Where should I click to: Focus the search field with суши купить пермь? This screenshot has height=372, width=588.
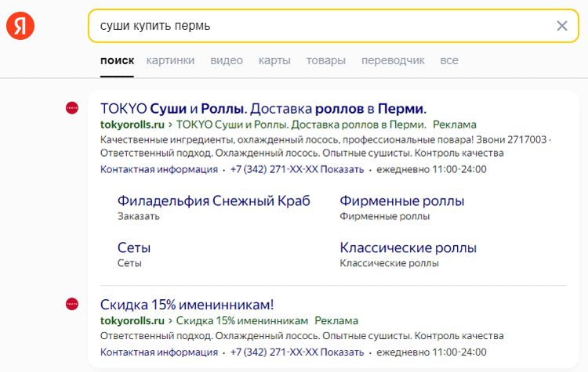[333, 26]
